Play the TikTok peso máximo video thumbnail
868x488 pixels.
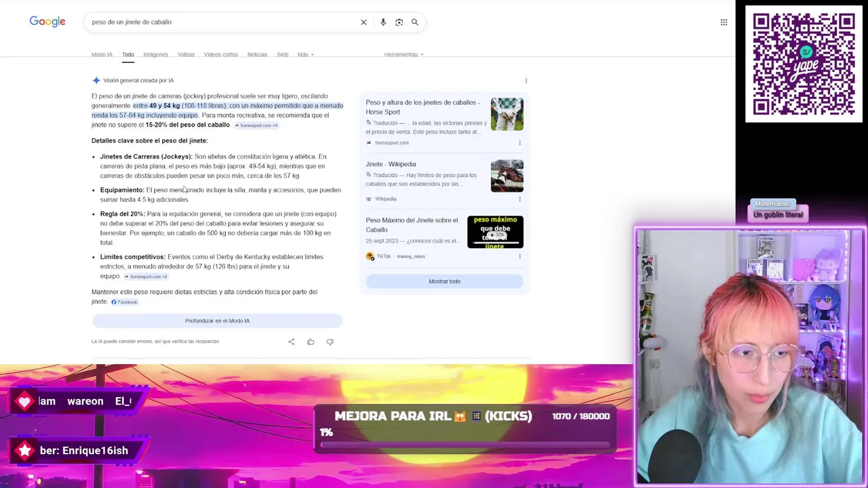coord(495,232)
